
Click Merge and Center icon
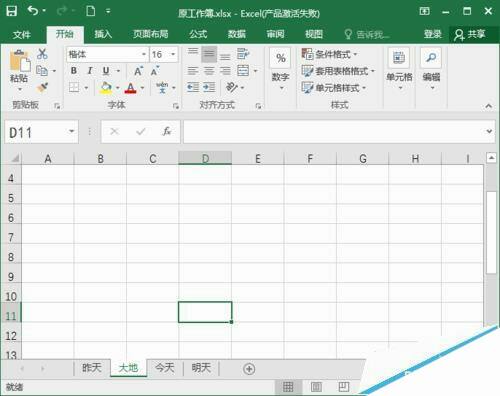(243, 71)
